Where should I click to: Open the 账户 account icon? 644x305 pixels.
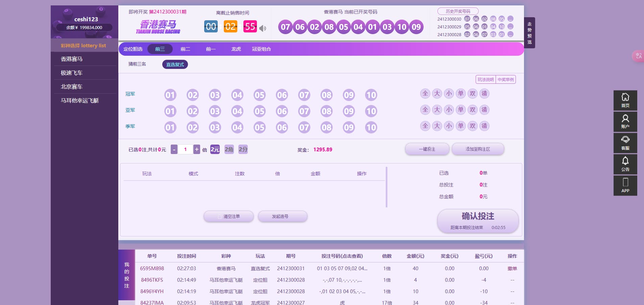click(x=625, y=122)
